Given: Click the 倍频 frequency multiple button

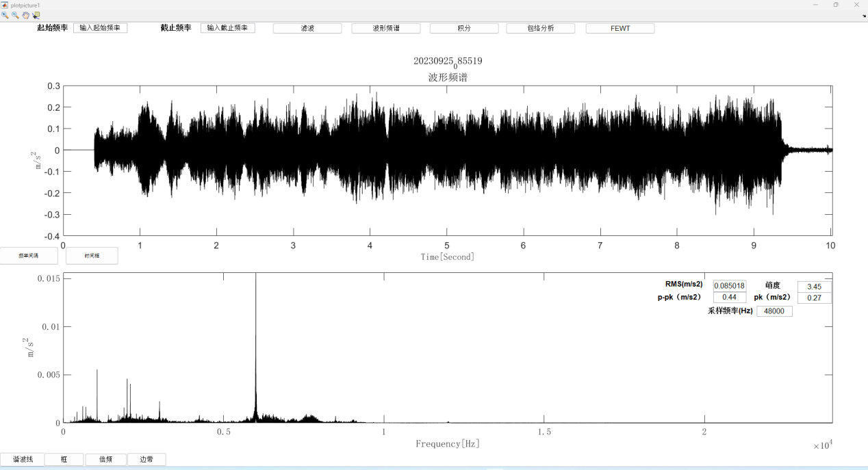Looking at the screenshot, I should point(106,460).
